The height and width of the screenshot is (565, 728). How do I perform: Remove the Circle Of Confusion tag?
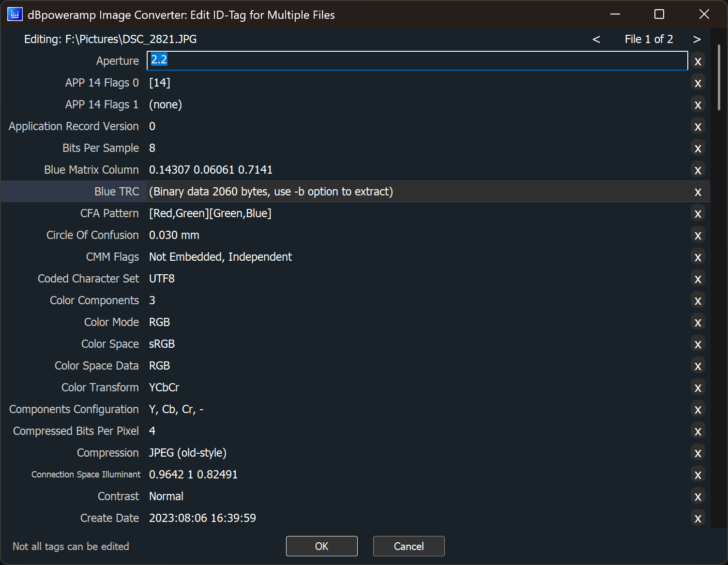698,236
